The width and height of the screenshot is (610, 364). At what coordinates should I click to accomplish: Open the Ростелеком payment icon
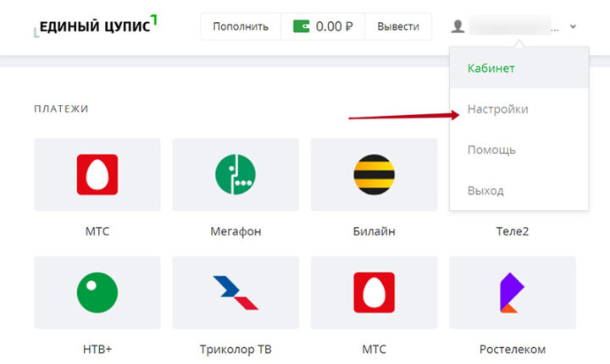coord(512,293)
